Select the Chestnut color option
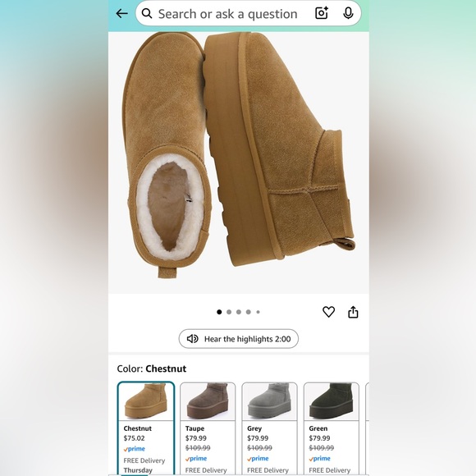This screenshot has height=476, width=476. (146, 428)
